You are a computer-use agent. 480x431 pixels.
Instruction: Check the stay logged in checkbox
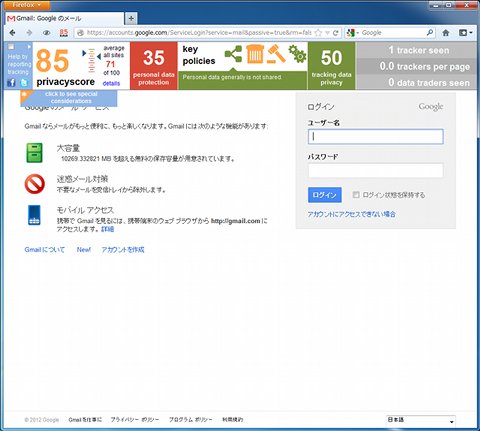pos(356,194)
